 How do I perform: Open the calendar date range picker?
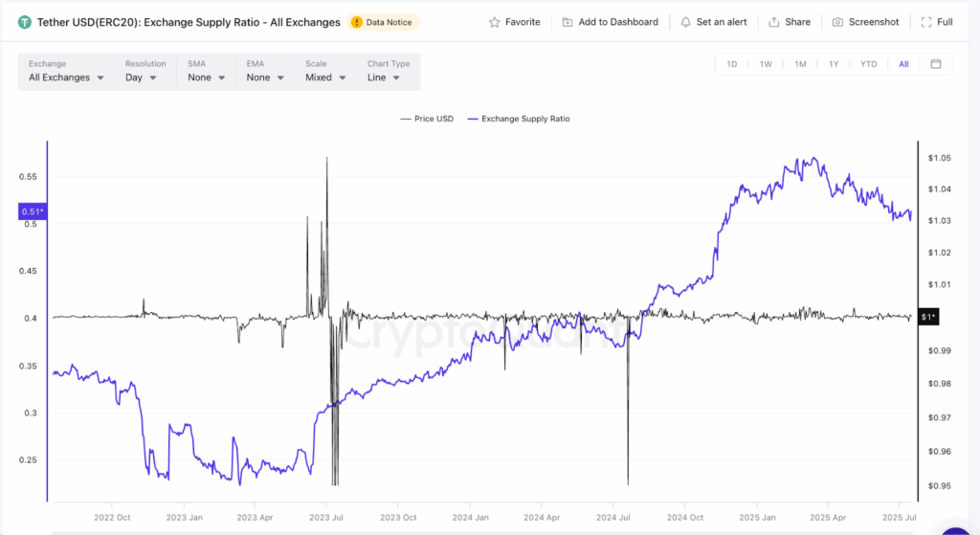click(x=936, y=64)
